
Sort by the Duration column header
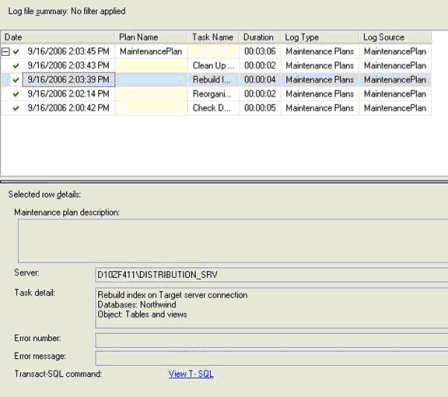260,37
